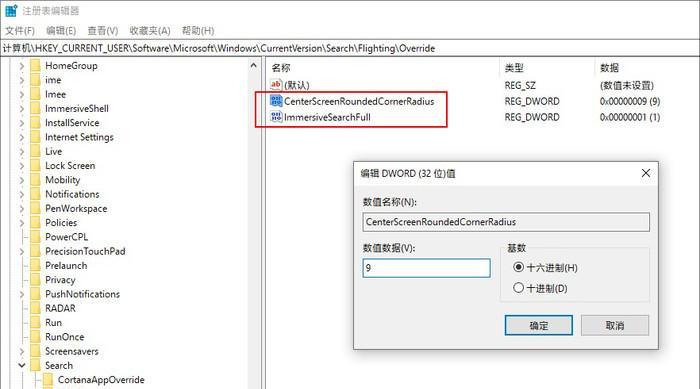Click the InstallService folder icon
The image size is (700, 389).
coord(36,123)
